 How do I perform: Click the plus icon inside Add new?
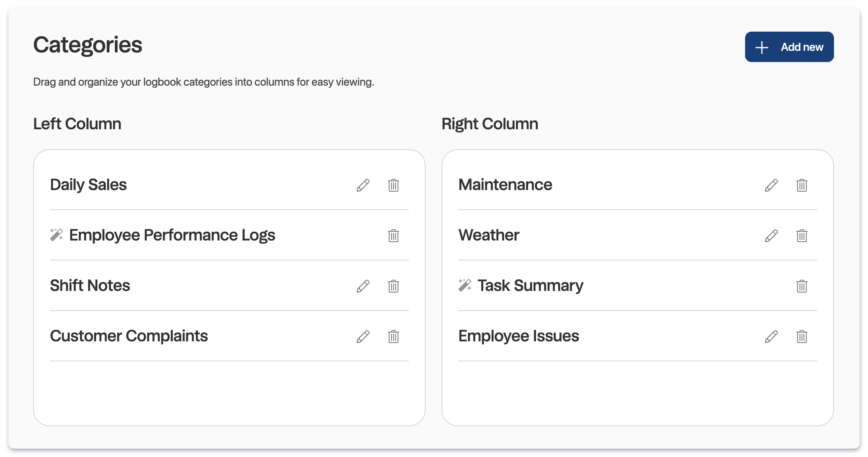click(x=762, y=47)
